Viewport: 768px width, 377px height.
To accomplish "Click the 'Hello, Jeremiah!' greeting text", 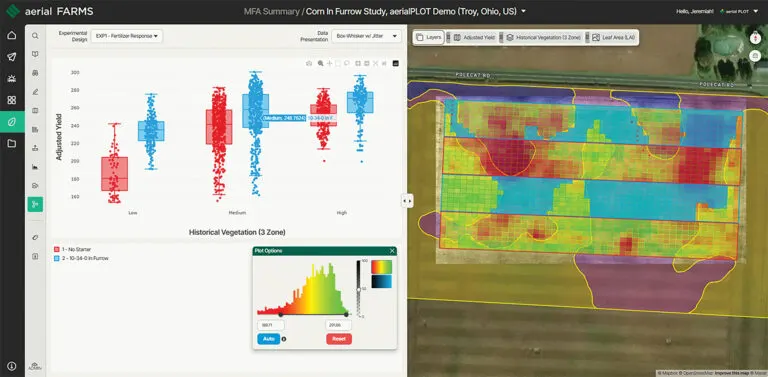I will pos(696,11).
